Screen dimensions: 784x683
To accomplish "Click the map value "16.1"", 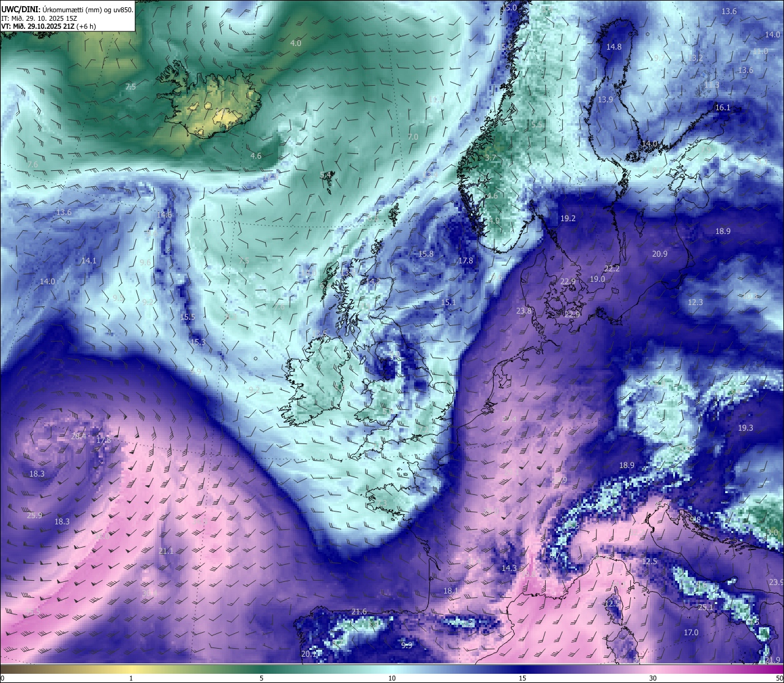I will tap(723, 108).
